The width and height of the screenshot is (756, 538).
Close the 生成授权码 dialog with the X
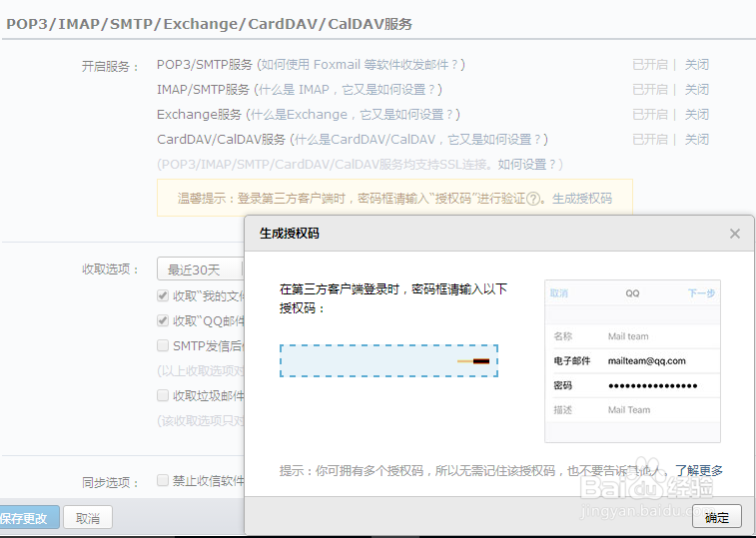click(x=734, y=234)
